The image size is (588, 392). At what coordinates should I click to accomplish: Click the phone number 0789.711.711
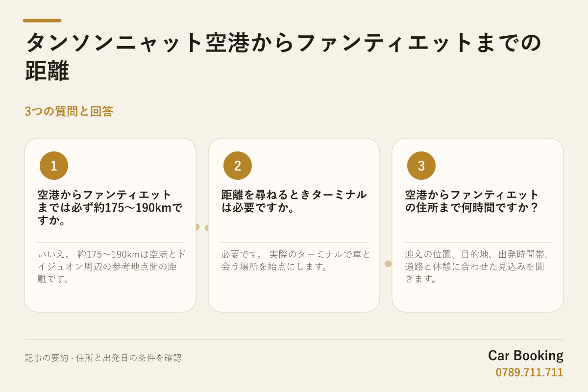(530, 372)
